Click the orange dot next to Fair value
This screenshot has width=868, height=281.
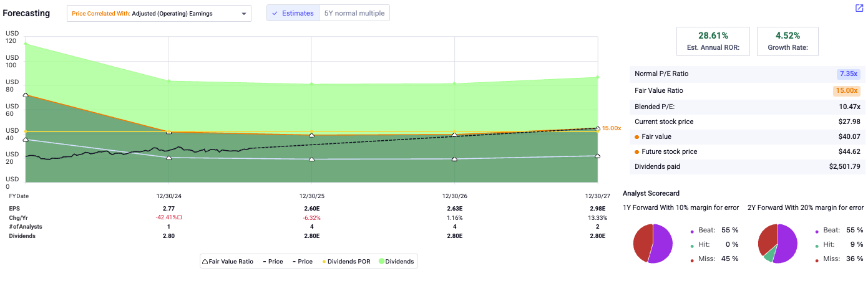(x=636, y=136)
